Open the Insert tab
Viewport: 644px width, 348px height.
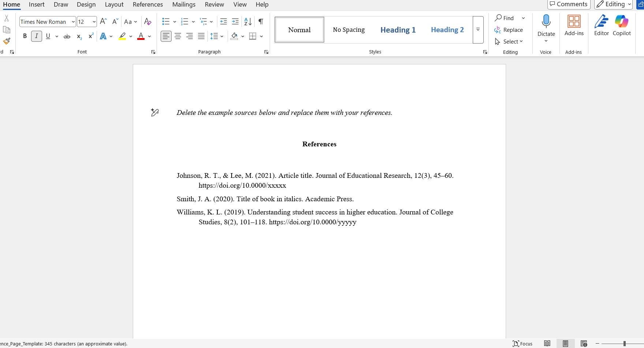tap(37, 4)
